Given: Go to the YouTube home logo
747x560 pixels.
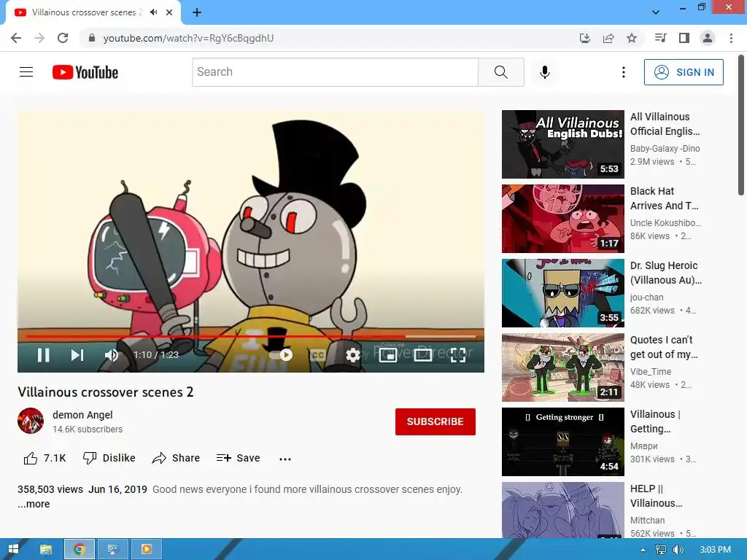Looking at the screenshot, I should coord(85,72).
